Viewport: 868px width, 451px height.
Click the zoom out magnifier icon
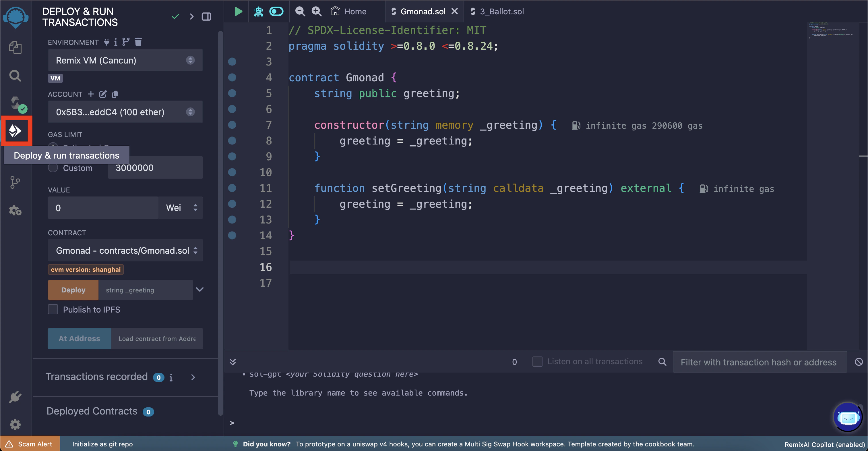click(x=300, y=11)
